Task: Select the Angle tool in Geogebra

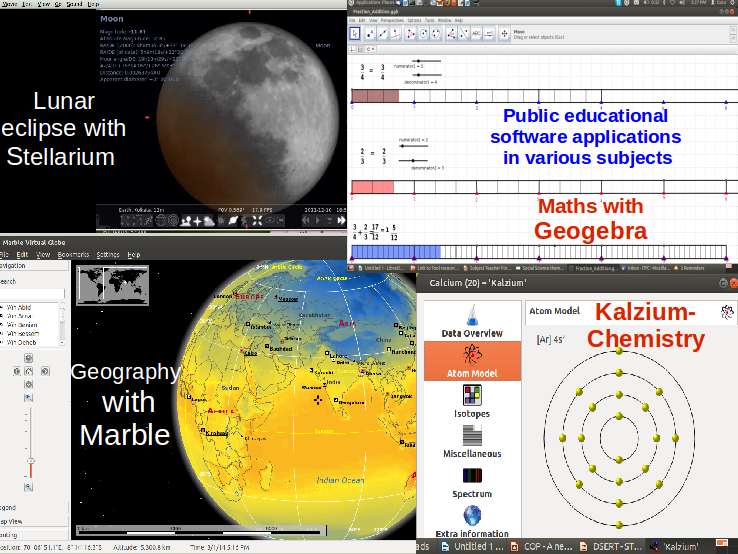Action: pyautogui.click(x=451, y=33)
